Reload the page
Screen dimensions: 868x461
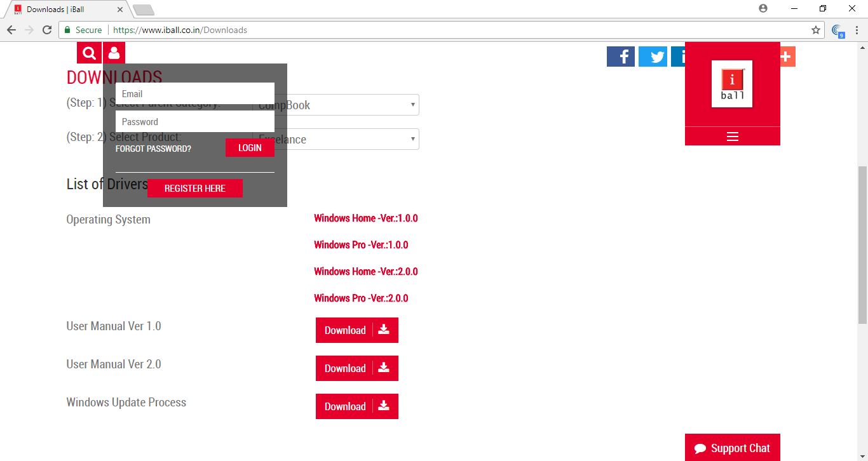pos(47,30)
